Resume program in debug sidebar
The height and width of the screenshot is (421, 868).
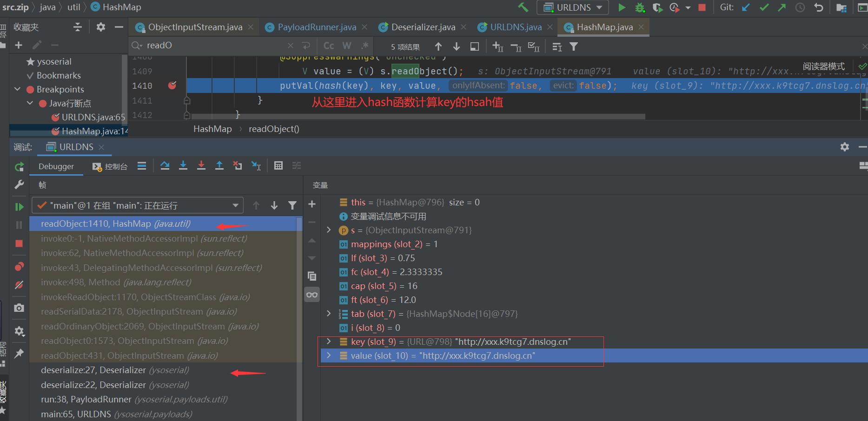point(19,207)
